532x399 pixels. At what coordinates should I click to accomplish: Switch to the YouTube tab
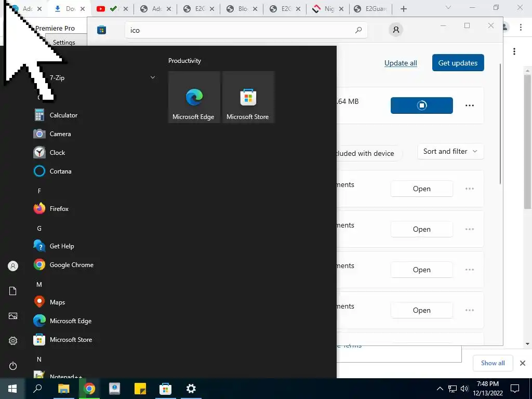pyautogui.click(x=112, y=9)
